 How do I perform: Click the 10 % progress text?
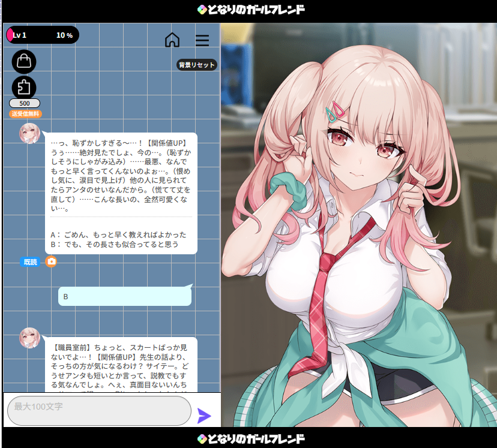tap(65, 35)
